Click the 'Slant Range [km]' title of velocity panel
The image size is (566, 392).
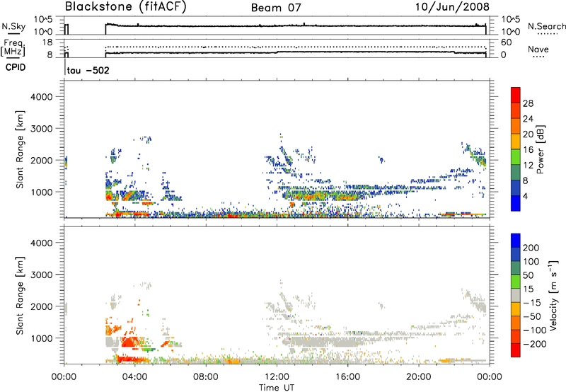tap(20, 296)
